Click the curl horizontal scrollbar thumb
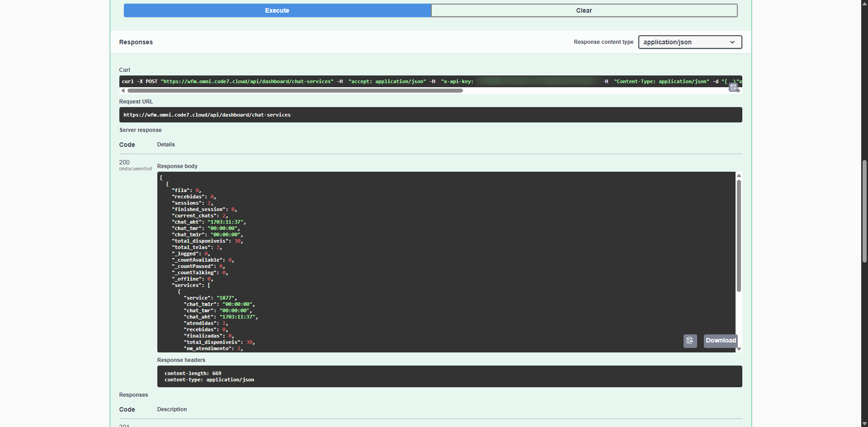868x427 pixels. click(295, 91)
